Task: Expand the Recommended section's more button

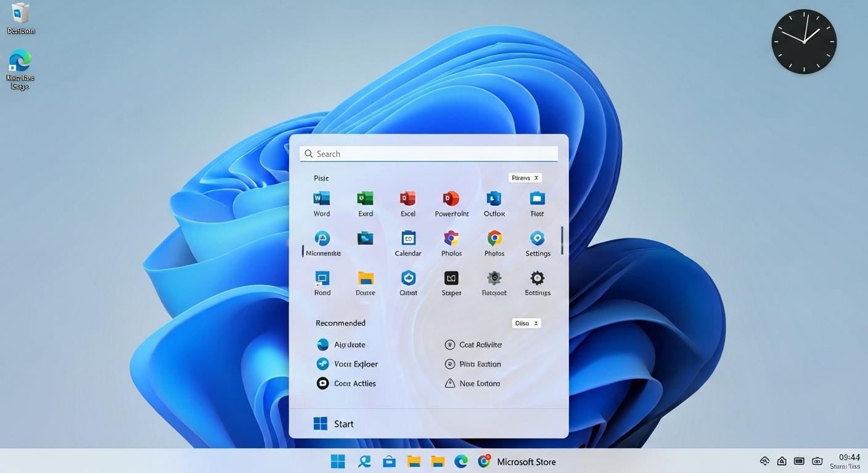Action: (526, 323)
